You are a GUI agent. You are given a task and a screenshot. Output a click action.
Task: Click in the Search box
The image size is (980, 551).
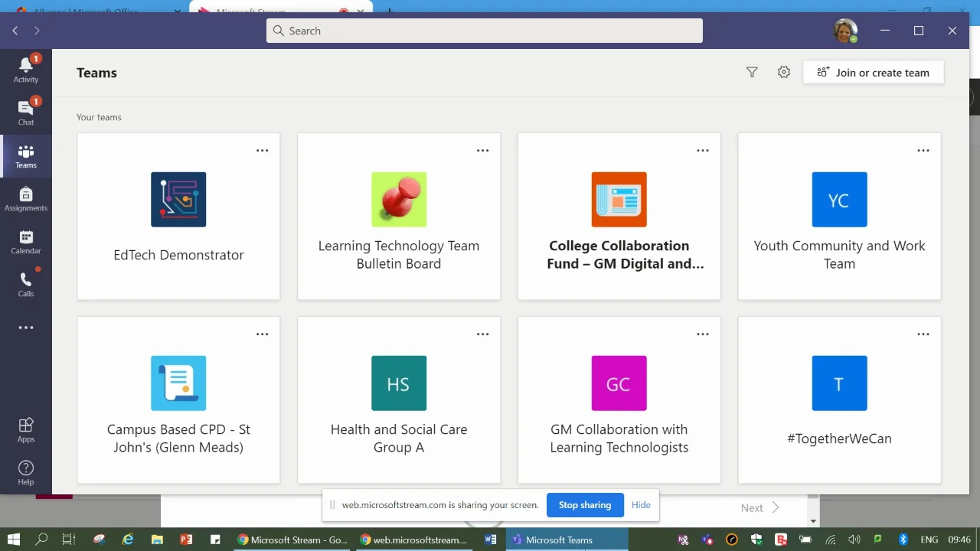point(485,31)
